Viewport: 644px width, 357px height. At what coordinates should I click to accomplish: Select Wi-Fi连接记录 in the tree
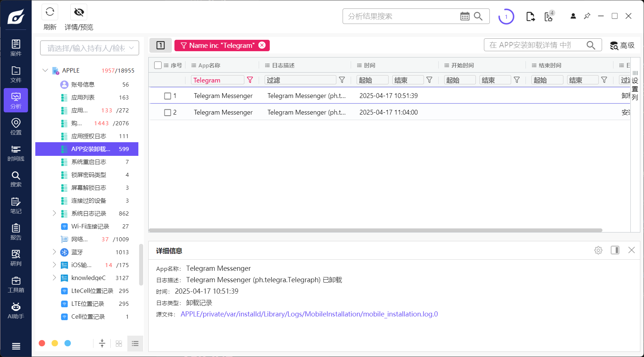click(x=87, y=227)
